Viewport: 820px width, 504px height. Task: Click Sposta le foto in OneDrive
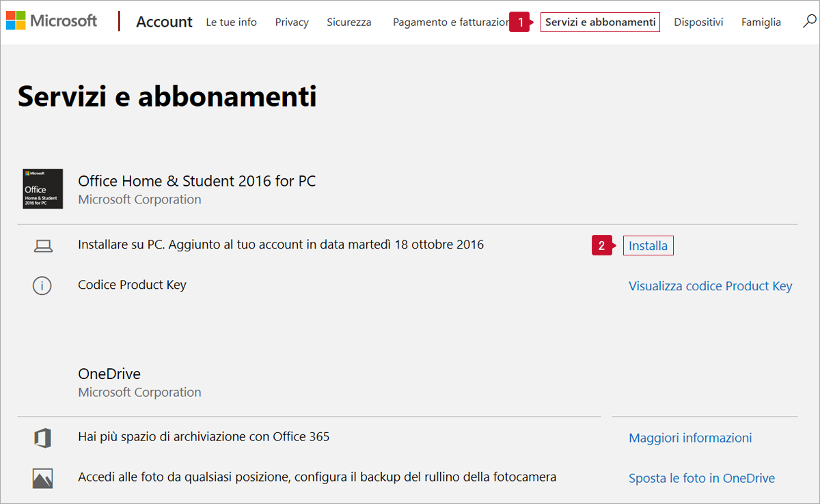point(702,478)
